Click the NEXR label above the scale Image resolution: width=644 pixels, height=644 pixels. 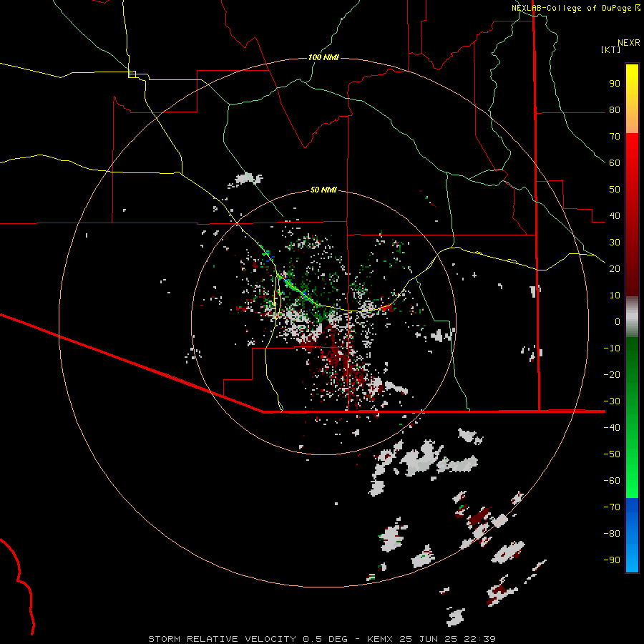[x=629, y=43]
